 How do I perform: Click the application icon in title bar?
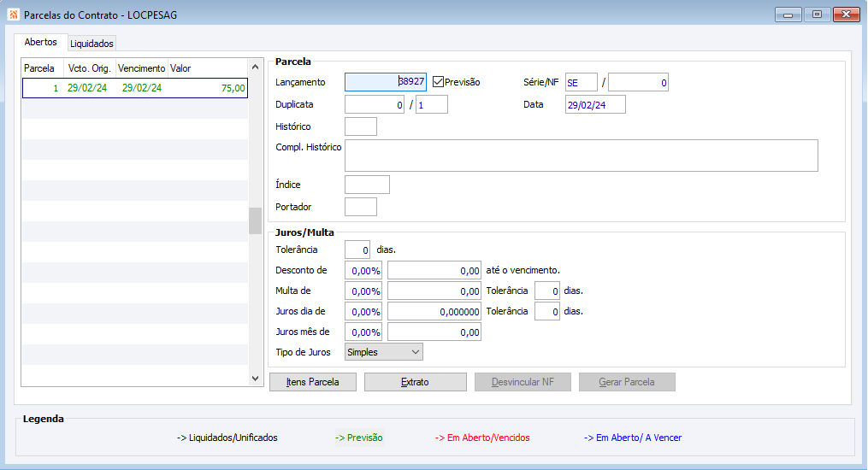(x=14, y=15)
